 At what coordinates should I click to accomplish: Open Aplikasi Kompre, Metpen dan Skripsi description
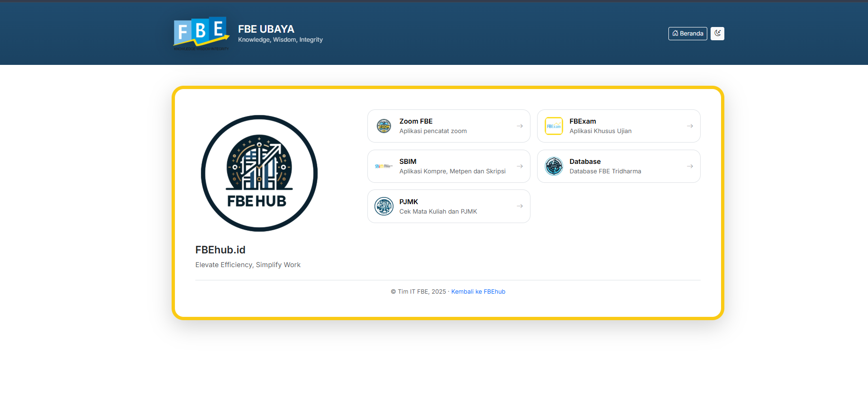[x=452, y=171]
